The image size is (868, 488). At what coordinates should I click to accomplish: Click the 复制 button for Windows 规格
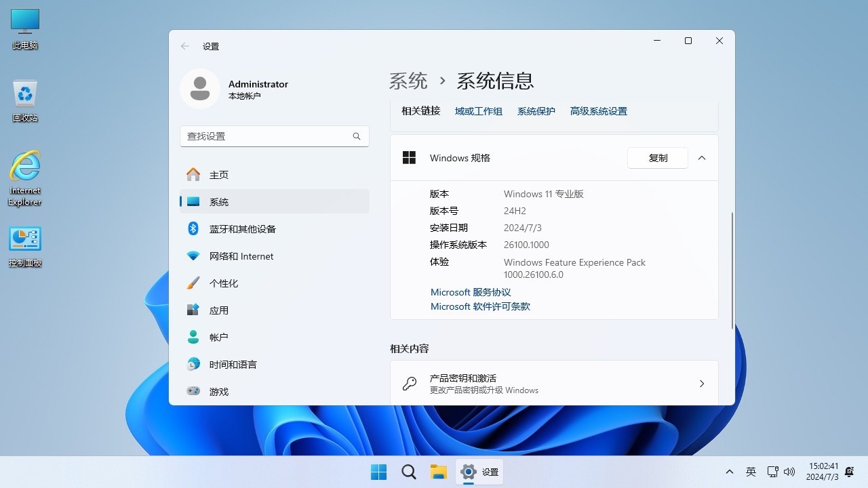657,158
